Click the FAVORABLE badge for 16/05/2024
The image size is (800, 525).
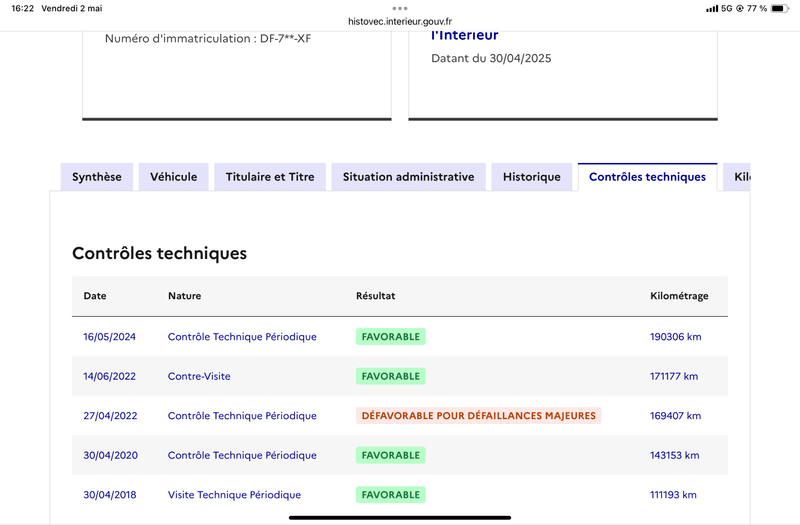coord(391,337)
